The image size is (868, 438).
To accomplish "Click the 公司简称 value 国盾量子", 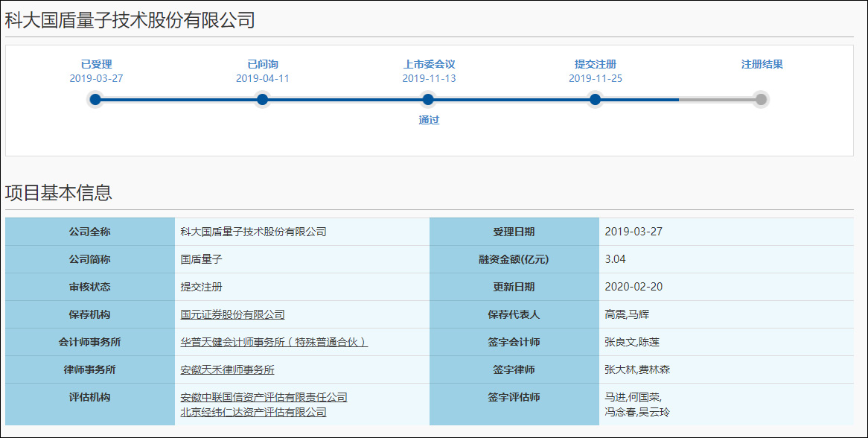I will click(201, 260).
